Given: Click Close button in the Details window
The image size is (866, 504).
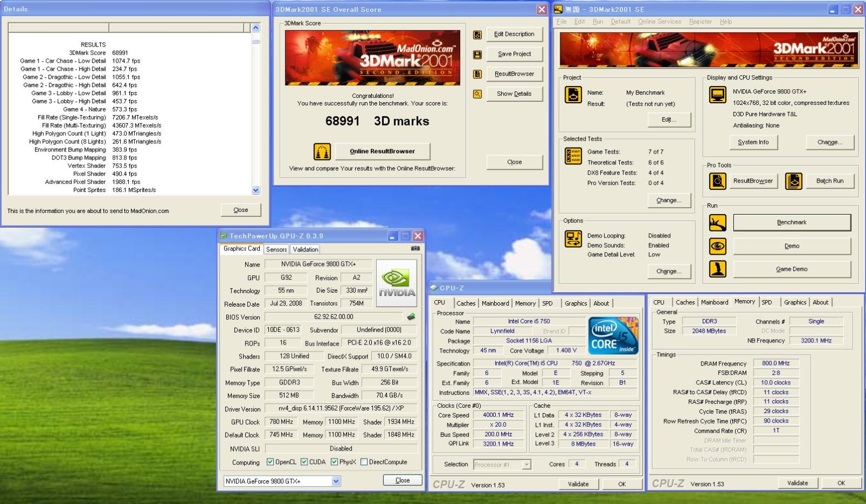Looking at the screenshot, I should coord(241,210).
